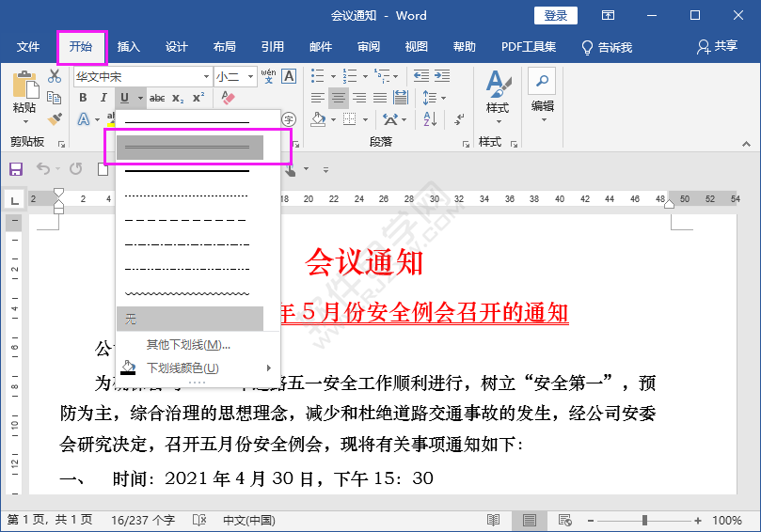Click the zoom slider handle
The image size is (761, 532).
point(644,521)
